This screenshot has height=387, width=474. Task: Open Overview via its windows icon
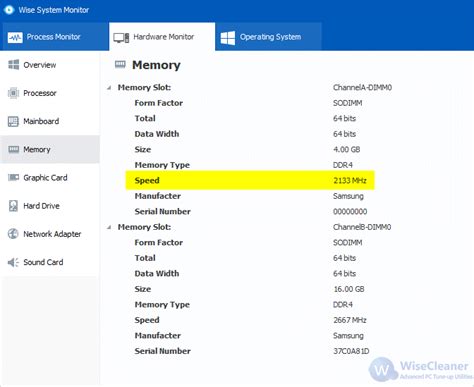click(13, 65)
